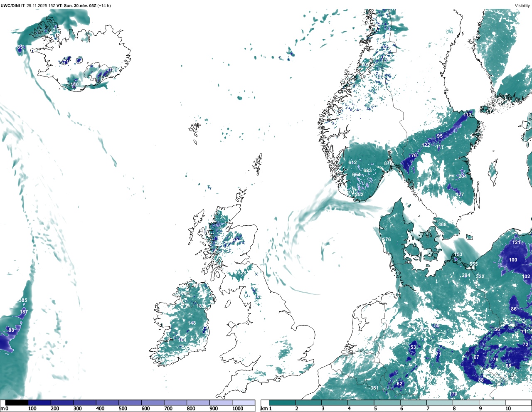Click the '62' value near the bottom edge
Image resolution: width=532 pixels, height=412 pixels.
[399, 384]
